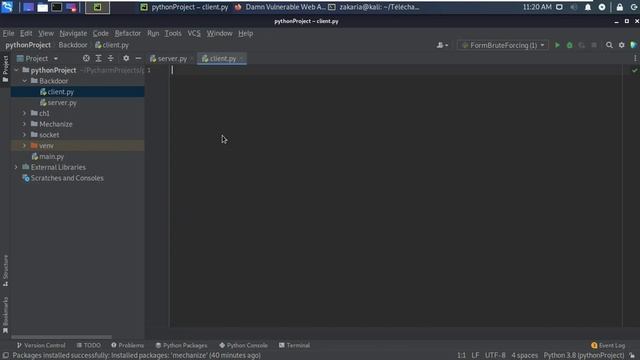Screen dimensions: 640x360
Task: Open the Event Log
Action: point(608,345)
